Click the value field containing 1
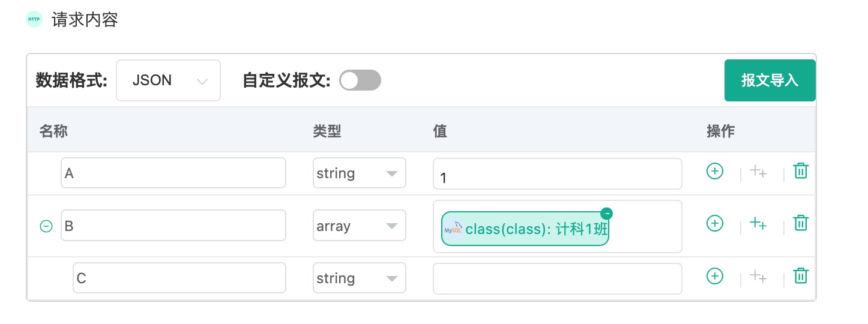This screenshot has height=324, width=868. click(557, 173)
